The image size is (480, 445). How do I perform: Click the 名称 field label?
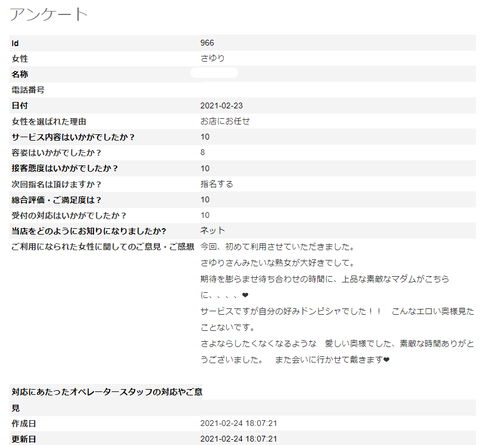20,74
